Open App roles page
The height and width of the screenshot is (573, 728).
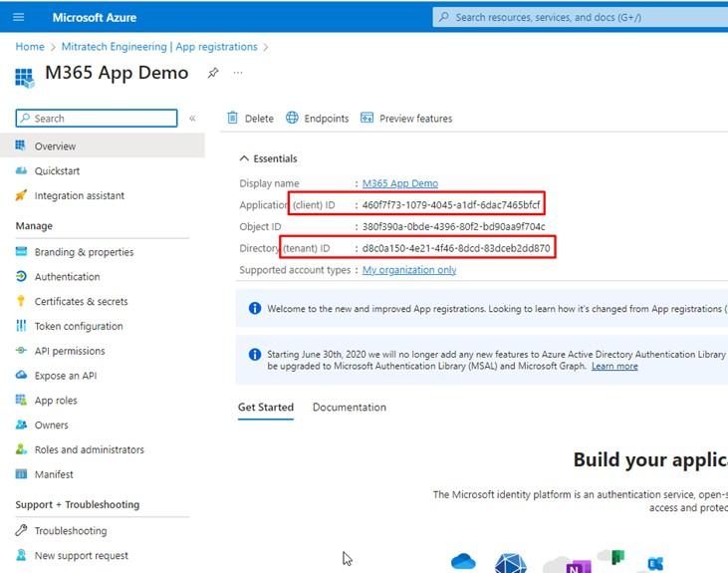coord(56,401)
